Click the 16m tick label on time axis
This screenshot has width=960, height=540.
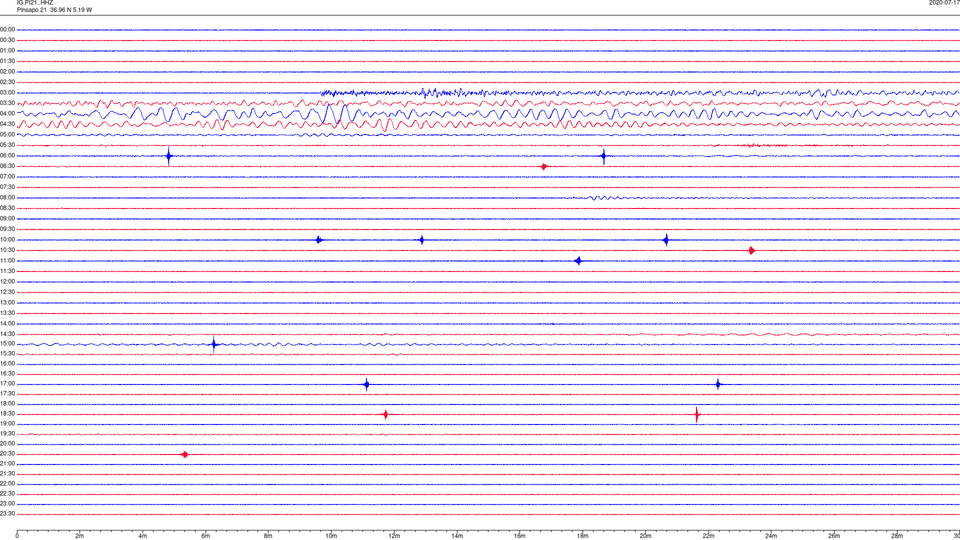[x=520, y=536]
